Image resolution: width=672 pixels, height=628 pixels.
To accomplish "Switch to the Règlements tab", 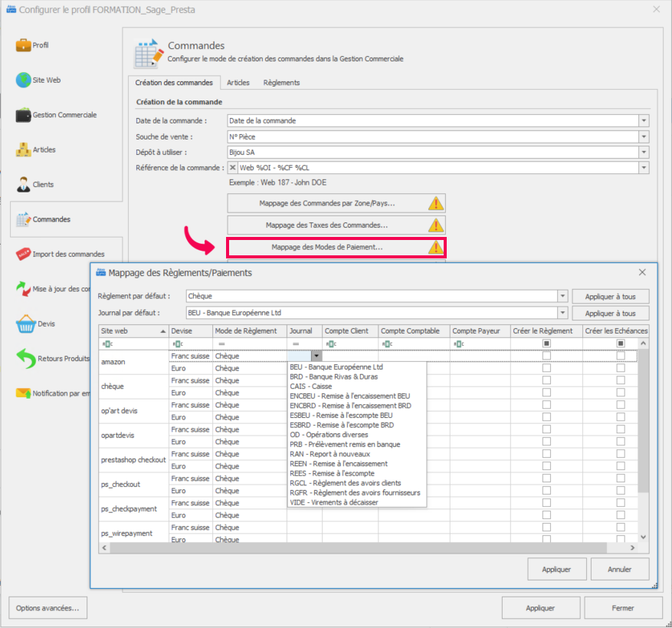I will click(x=281, y=83).
